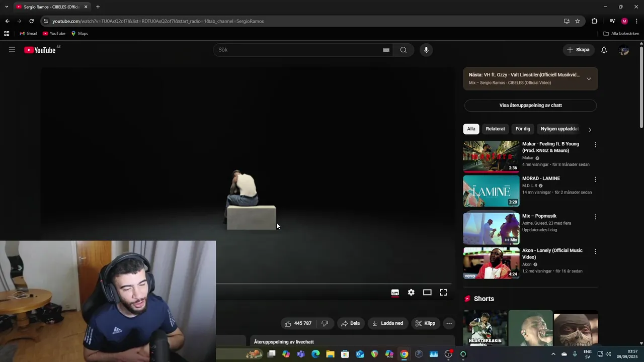Open the YouTube bookmark in bookmarks bar
Image resolution: width=644 pixels, height=362 pixels.
coord(54,34)
